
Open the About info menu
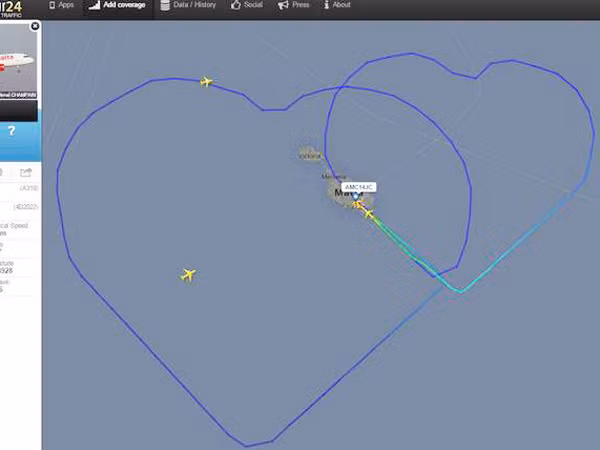click(337, 5)
